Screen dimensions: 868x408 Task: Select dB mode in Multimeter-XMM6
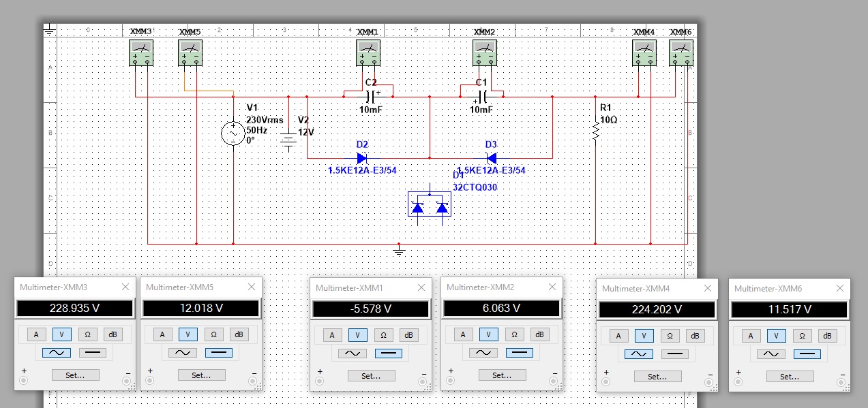pyautogui.click(x=827, y=335)
